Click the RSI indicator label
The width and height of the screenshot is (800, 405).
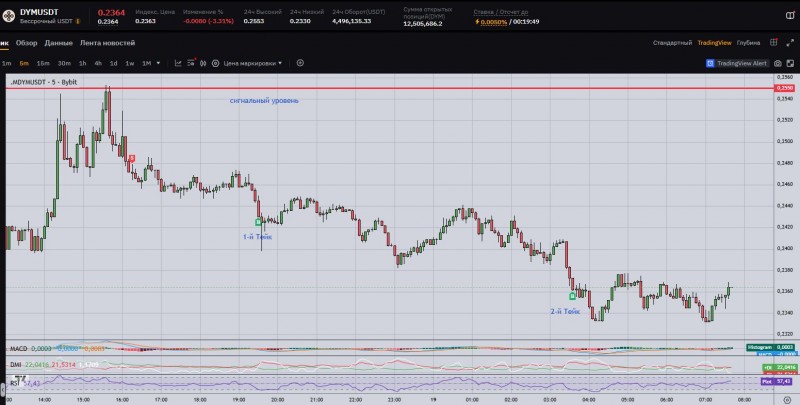(15, 383)
